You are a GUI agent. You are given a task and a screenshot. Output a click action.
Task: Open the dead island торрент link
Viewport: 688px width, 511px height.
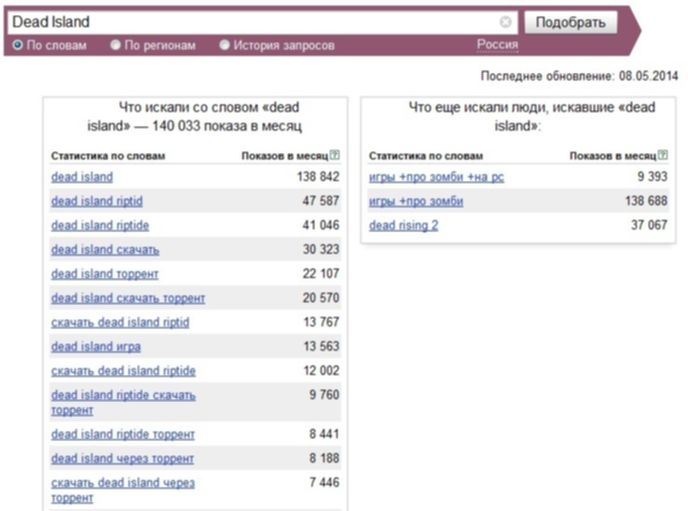pos(105,274)
